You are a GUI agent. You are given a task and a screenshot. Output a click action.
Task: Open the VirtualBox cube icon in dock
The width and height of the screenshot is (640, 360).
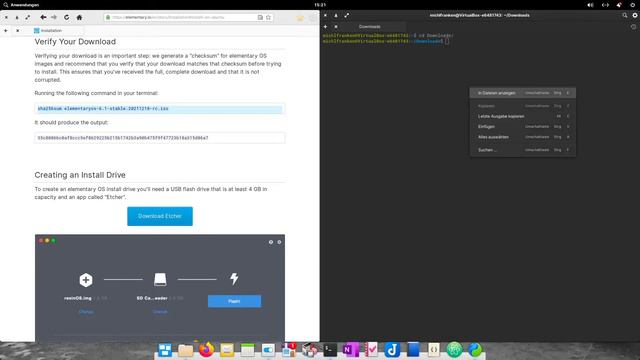309,350
